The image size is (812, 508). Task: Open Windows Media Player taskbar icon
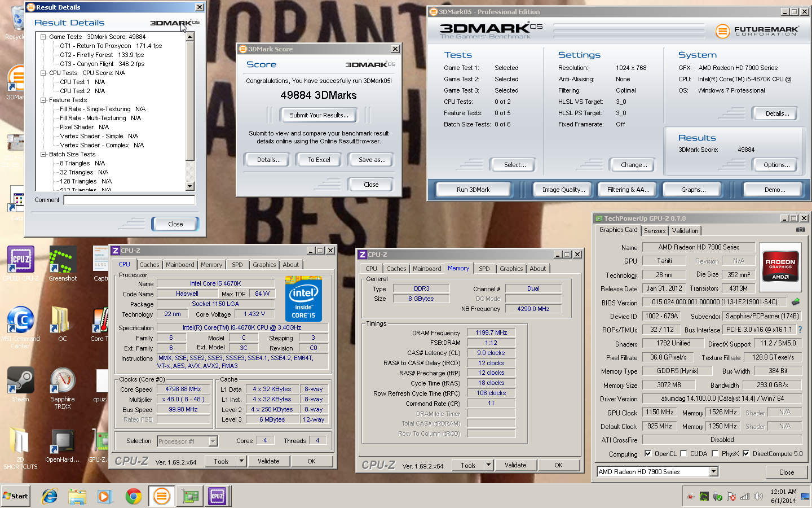coord(105,496)
